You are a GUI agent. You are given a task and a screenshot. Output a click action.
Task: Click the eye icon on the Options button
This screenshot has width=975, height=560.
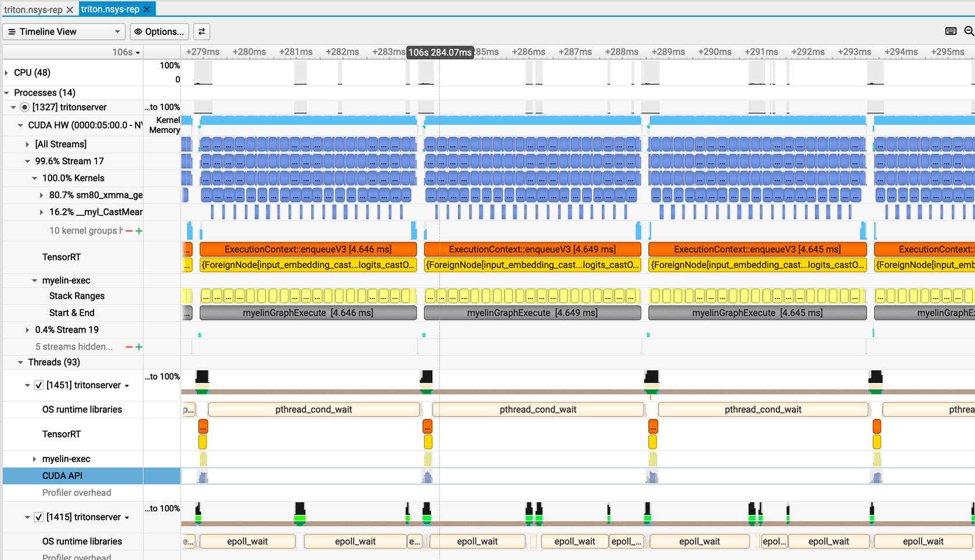(x=138, y=31)
